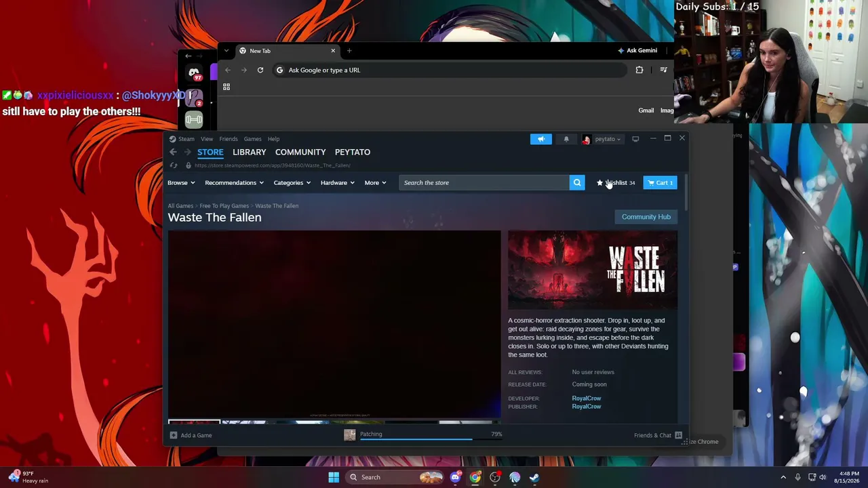This screenshot has height=488, width=868.
Task: Click the Add a Game plus icon
Action: (x=174, y=435)
